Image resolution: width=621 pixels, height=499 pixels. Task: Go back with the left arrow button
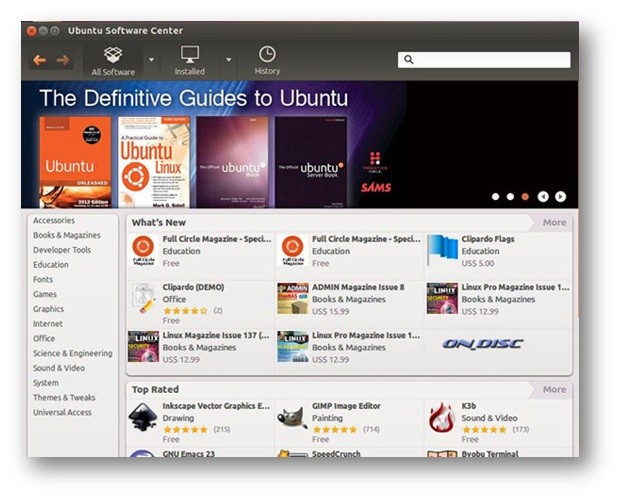40,60
